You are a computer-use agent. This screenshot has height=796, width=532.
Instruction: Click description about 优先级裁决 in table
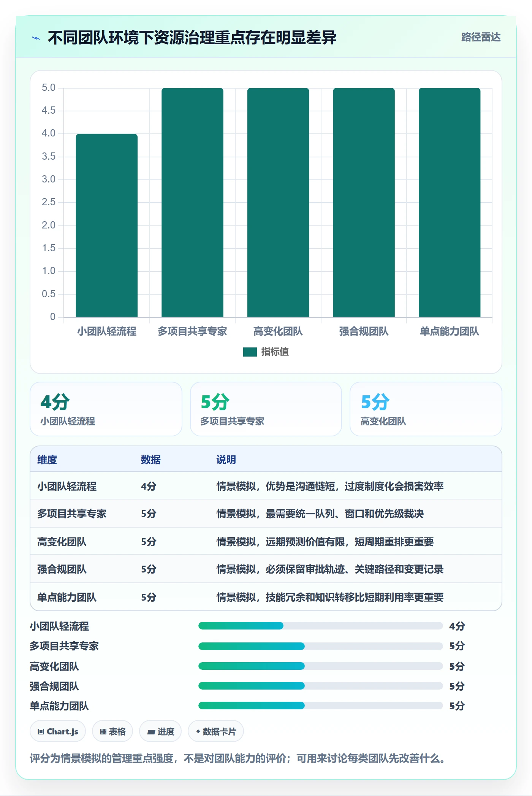(x=320, y=514)
